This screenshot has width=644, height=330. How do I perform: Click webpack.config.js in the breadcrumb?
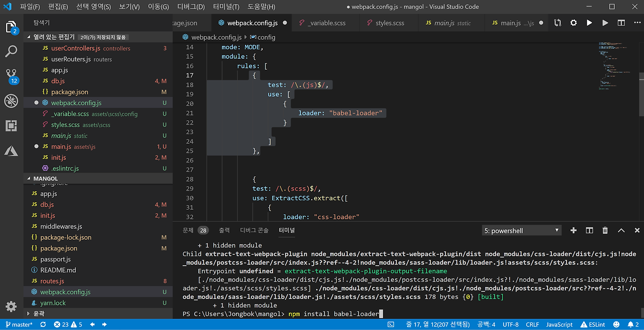pos(216,37)
